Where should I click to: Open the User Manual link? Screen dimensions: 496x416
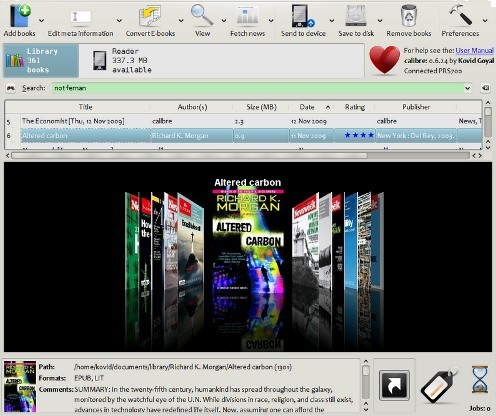475,50
